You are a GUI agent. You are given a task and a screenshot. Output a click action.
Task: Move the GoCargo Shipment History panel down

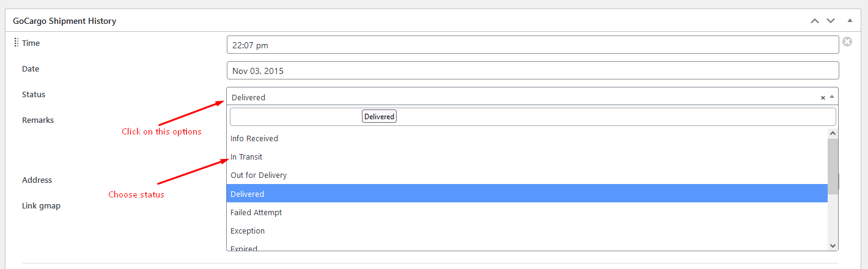[x=831, y=21]
